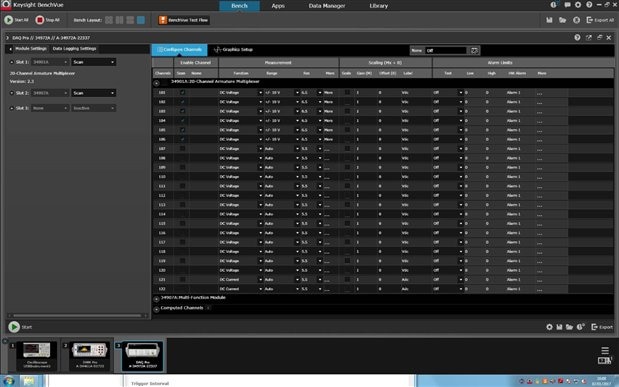This screenshot has width=619, height=387.
Task: Click the Export All icon
Action: click(x=589, y=20)
